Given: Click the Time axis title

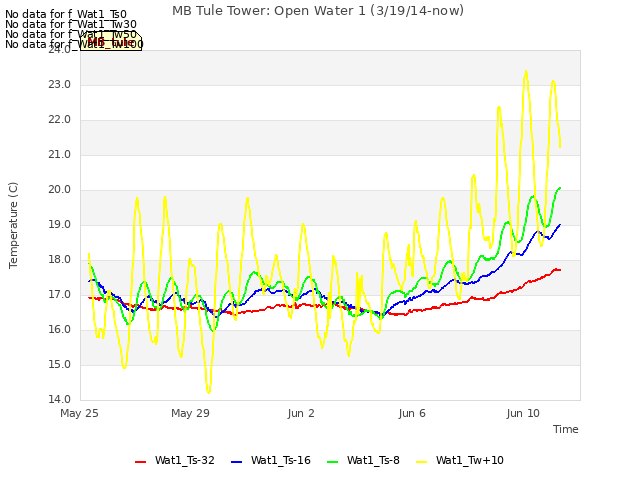Looking at the screenshot, I should tap(565, 429).
